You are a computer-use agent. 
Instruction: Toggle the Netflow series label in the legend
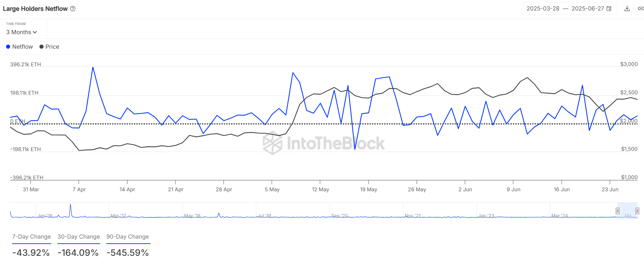(22, 47)
